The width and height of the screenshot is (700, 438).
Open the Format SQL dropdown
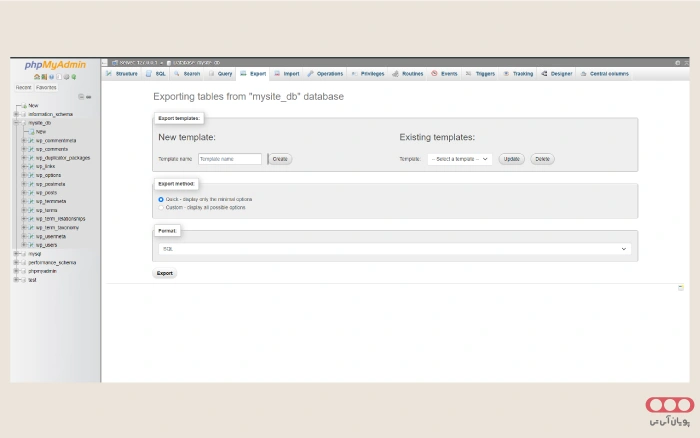click(395, 249)
